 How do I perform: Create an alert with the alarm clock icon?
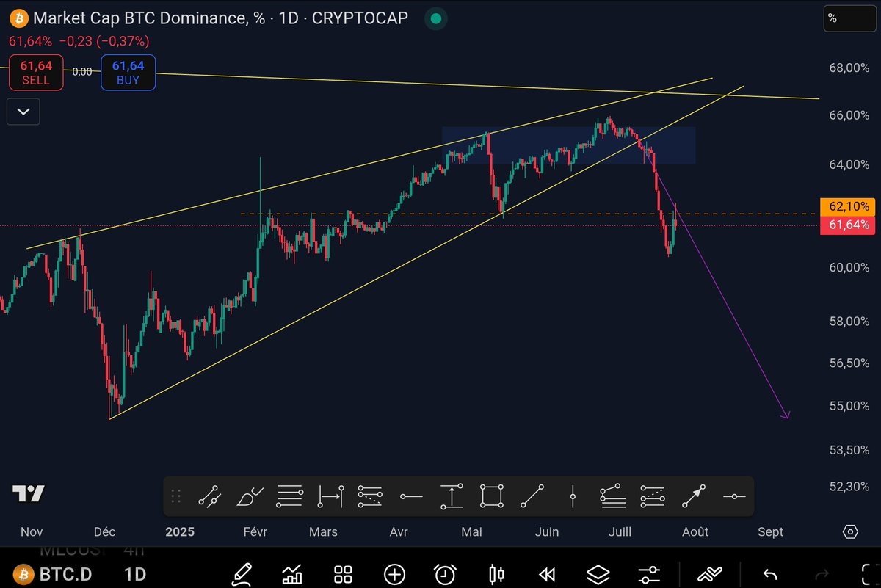445,574
